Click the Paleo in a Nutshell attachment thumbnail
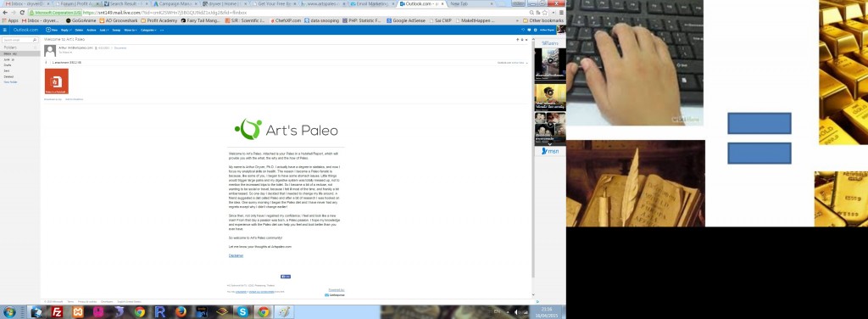The image size is (868, 319). tap(57, 81)
